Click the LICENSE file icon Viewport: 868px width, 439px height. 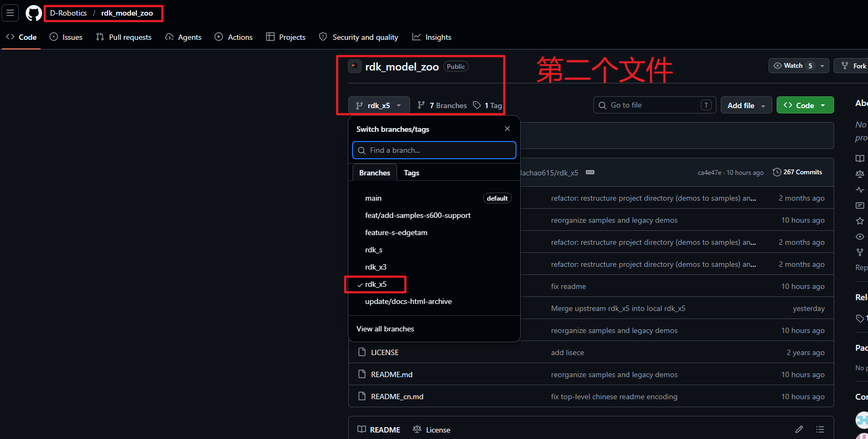click(x=362, y=352)
